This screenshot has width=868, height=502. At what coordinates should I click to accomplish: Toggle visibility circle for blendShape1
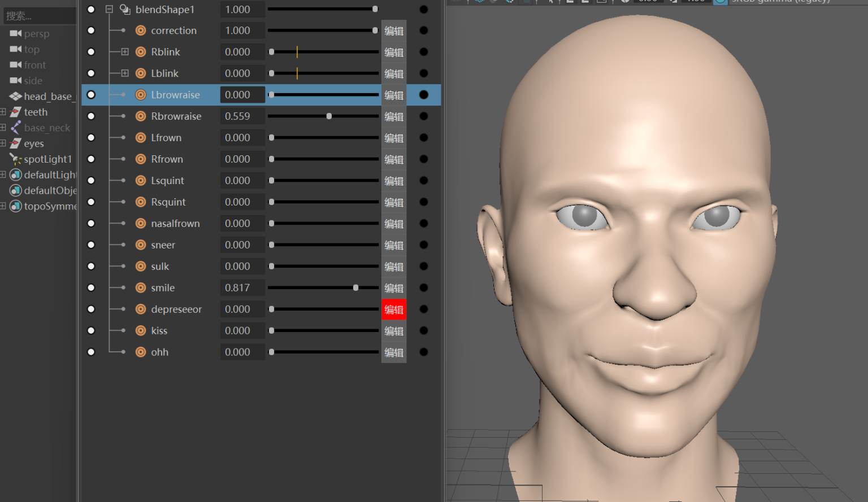click(91, 9)
